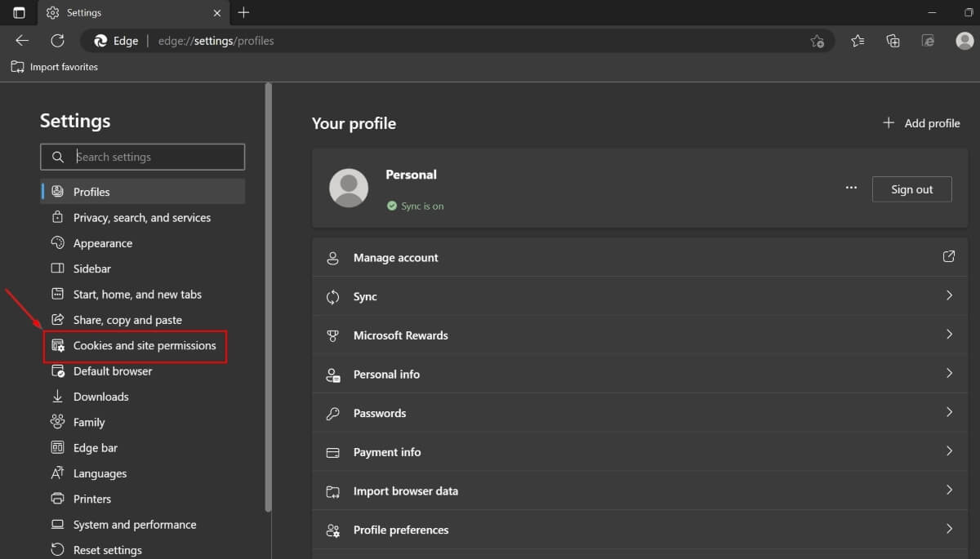Click the tab actions icon in the title bar

click(x=18, y=12)
